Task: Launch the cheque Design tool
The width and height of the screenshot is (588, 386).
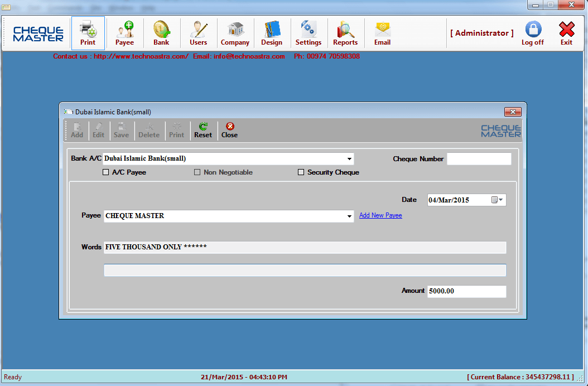Action: [272, 33]
